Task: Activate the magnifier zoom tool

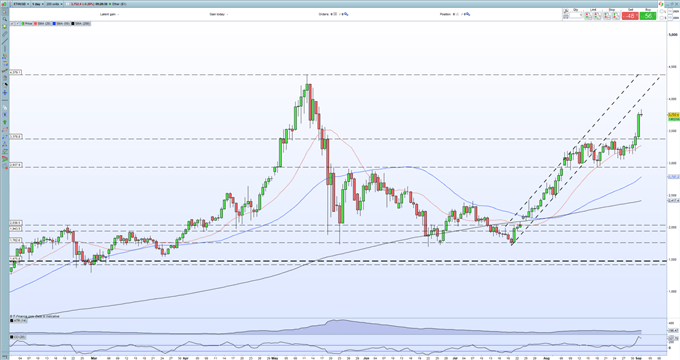Action: (5, 19)
